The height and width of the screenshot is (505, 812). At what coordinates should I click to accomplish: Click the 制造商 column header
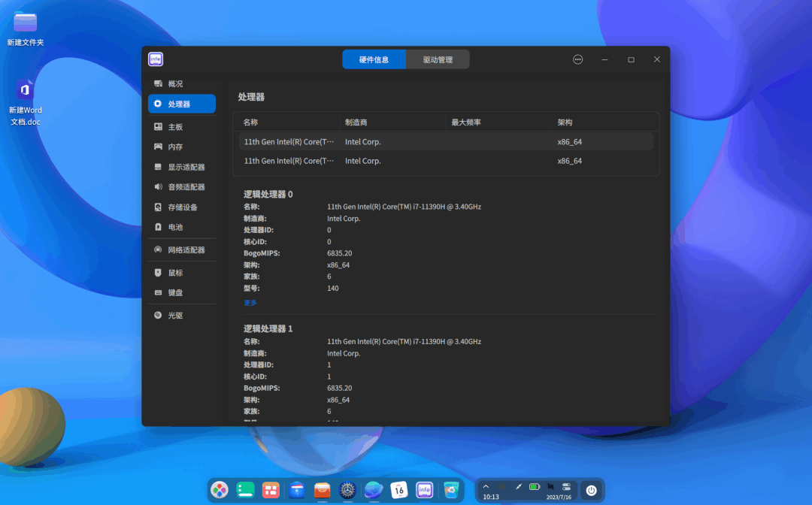[356, 122]
